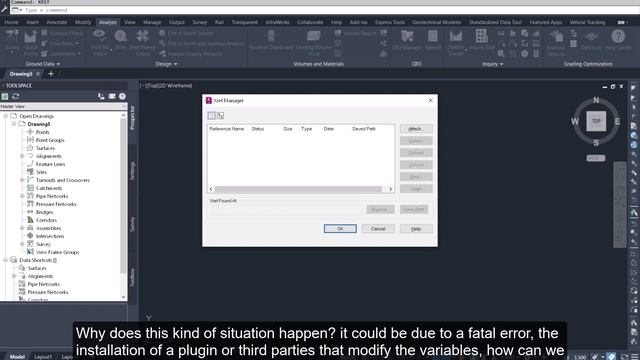The image size is (640, 360).
Task: Open the Insert ribbon tab
Action: 33,22
